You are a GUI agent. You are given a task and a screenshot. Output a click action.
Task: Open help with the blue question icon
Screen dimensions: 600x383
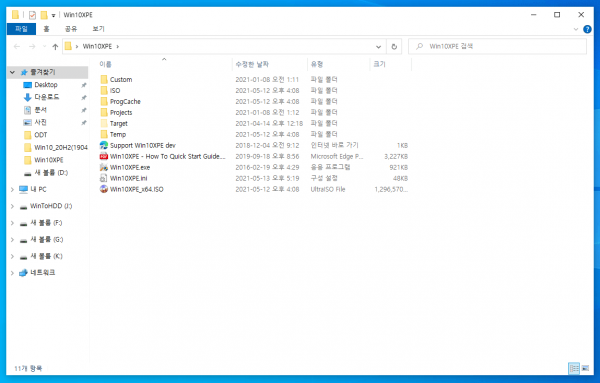coord(587,29)
